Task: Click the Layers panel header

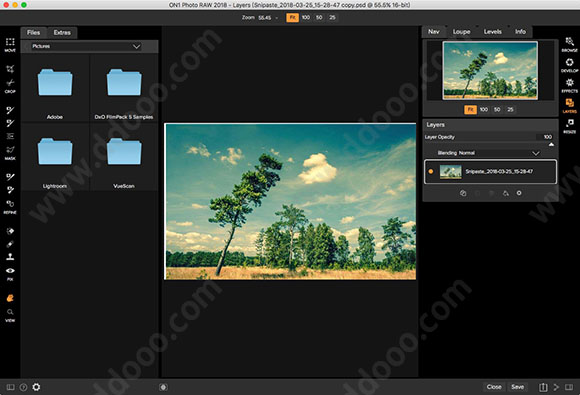Action: (x=490, y=125)
